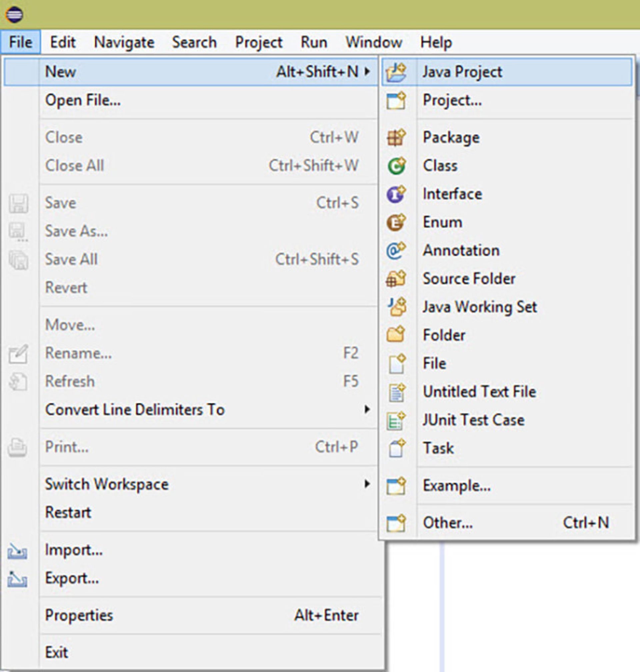Select Convert Line Delimiters To entry
This screenshot has width=640, height=672.
click(191, 410)
